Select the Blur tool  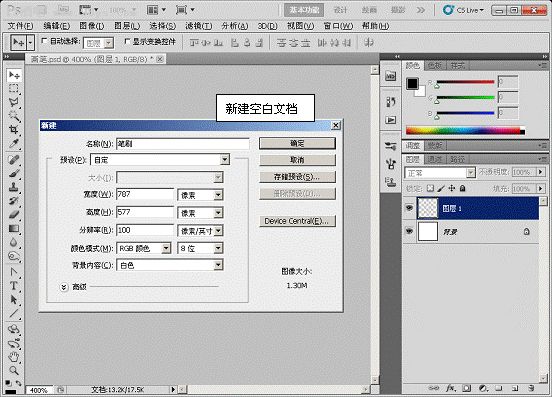tap(14, 242)
